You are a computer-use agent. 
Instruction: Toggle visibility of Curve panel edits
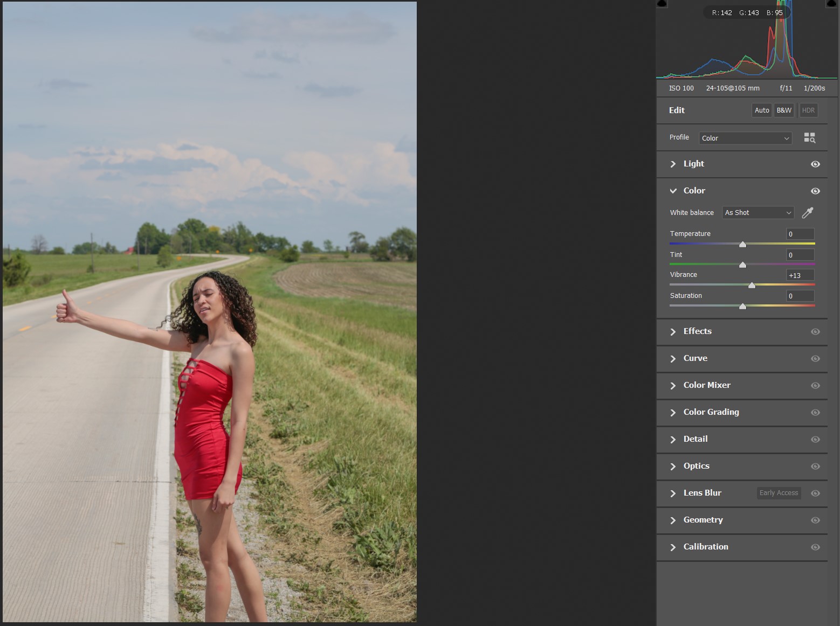pos(815,359)
